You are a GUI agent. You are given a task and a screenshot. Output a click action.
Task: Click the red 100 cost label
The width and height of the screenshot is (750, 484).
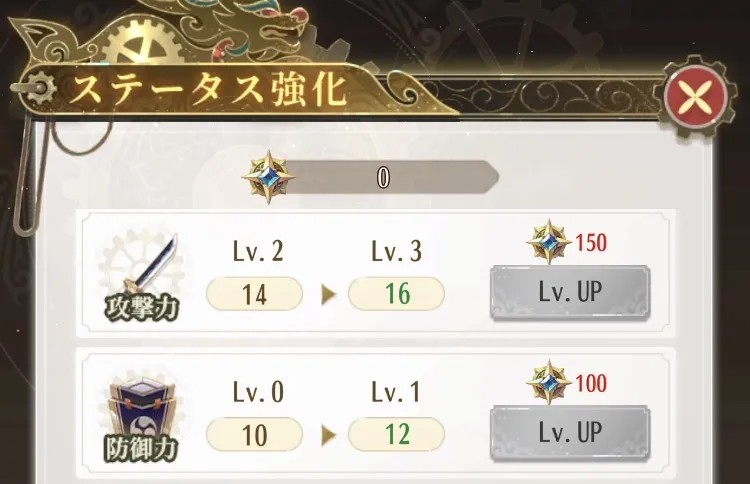click(591, 383)
